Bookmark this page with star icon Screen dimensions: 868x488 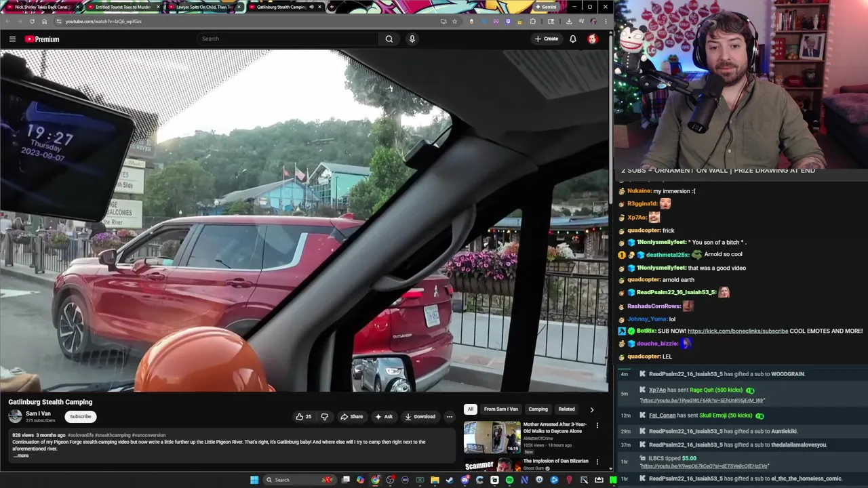click(454, 21)
